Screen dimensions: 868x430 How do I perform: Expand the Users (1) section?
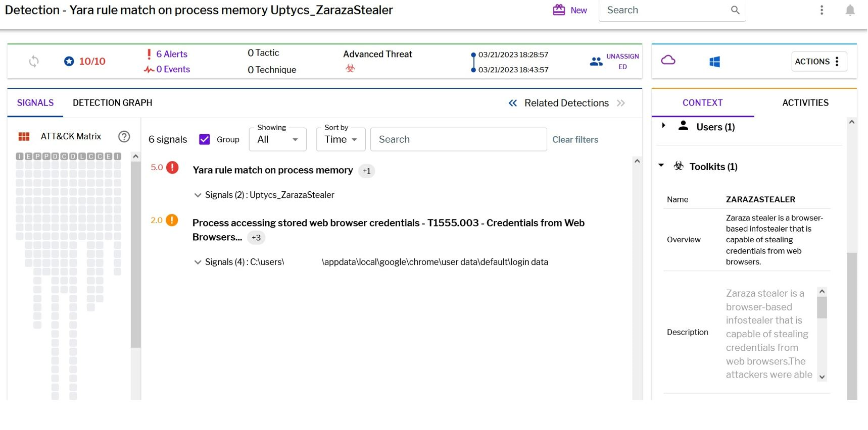(x=664, y=126)
